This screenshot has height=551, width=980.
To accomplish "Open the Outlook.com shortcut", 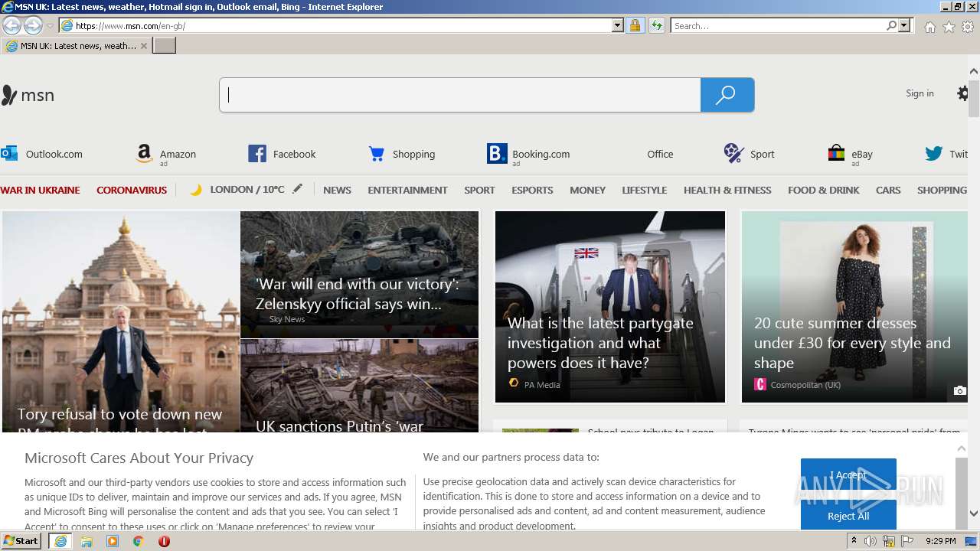I will (x=42, y=154).
